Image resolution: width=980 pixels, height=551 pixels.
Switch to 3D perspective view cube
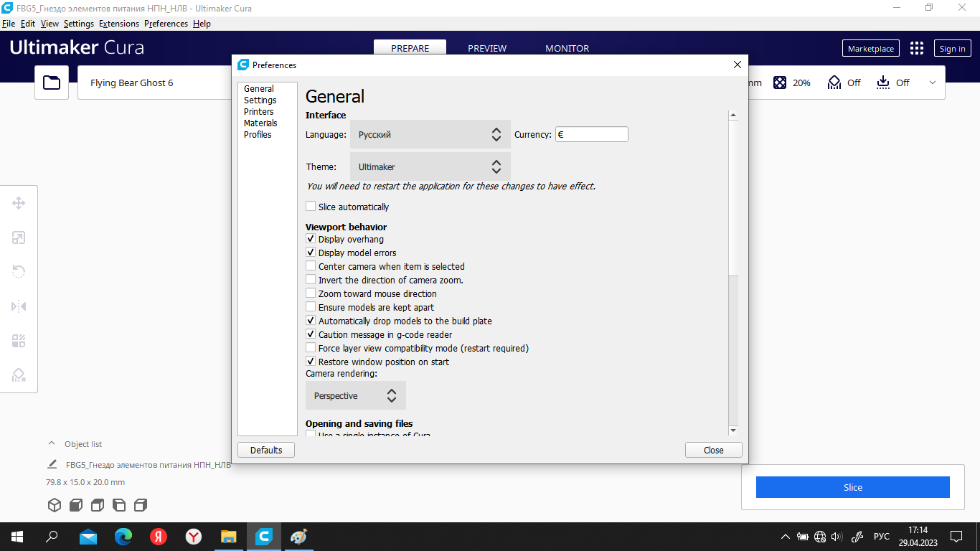(x=55, y=505)
